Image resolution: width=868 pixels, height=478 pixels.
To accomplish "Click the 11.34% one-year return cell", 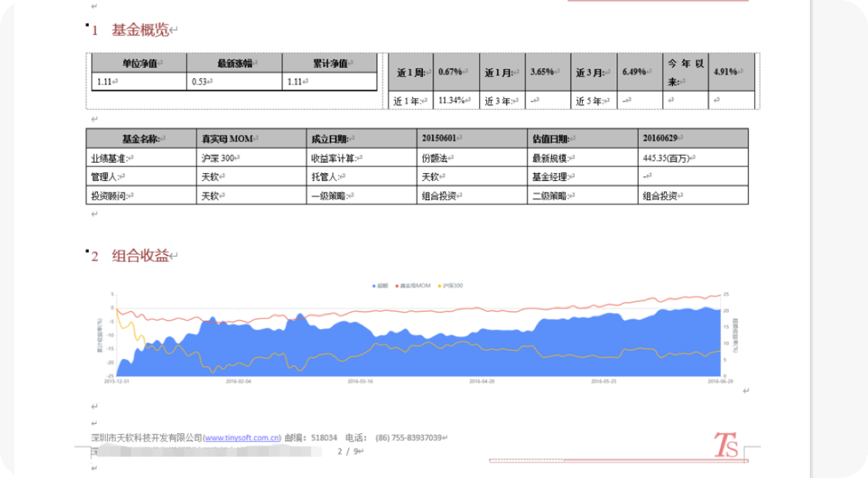I will click(x=456, y=101).
